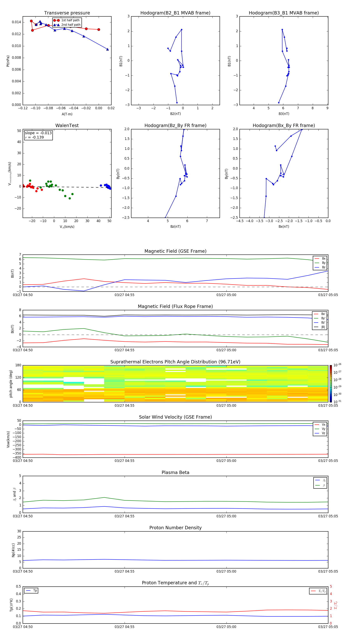Click the Vy entry in velocity legend
Viewport: 351px width, 644px height.
coord(320,429)
